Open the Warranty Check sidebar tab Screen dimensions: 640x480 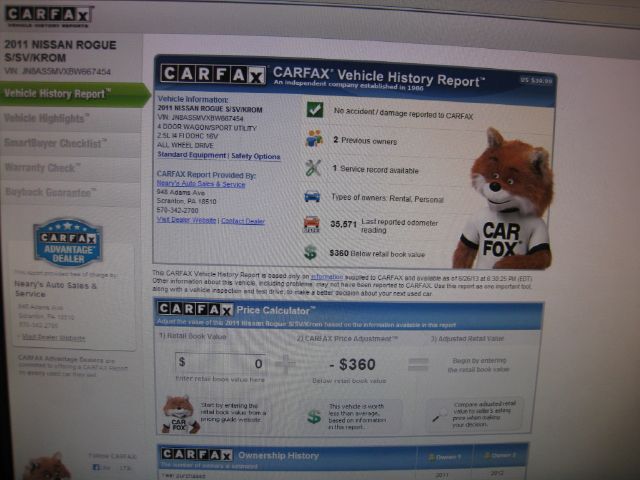click(44, 167)
